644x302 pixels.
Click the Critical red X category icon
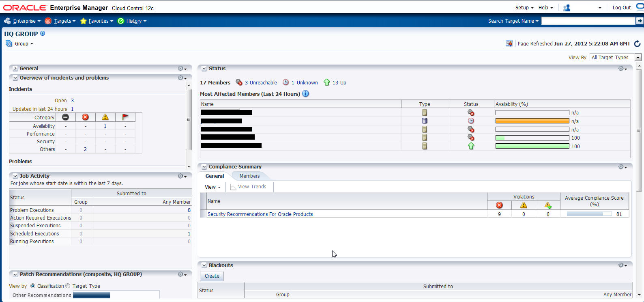pos(85,117)
